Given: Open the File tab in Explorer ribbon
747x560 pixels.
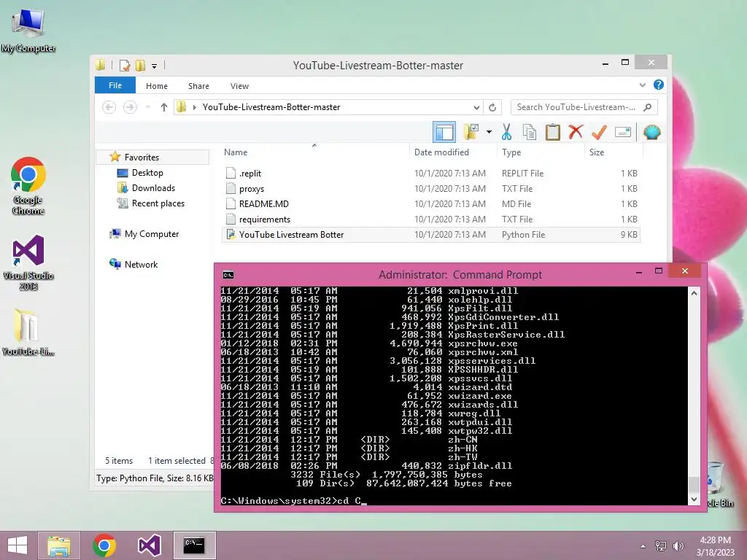Looking at the screenshot, I should point(115,85).
